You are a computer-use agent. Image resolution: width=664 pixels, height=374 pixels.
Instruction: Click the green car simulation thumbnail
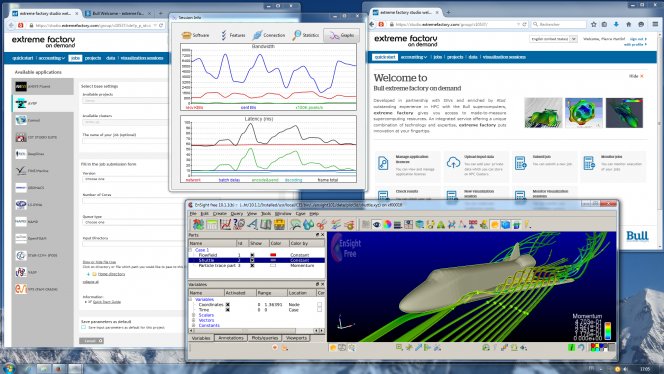[x=543, y=113]
